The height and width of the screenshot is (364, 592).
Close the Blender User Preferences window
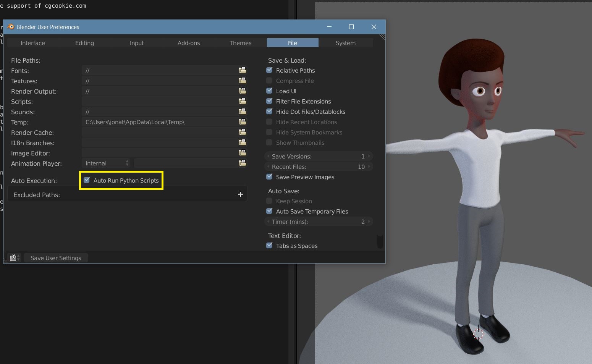click(374, 27)
